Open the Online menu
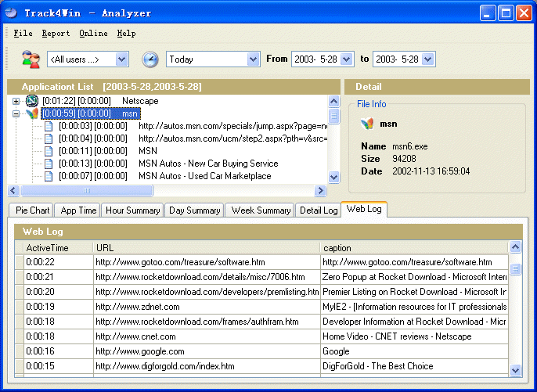 [93, 33]
